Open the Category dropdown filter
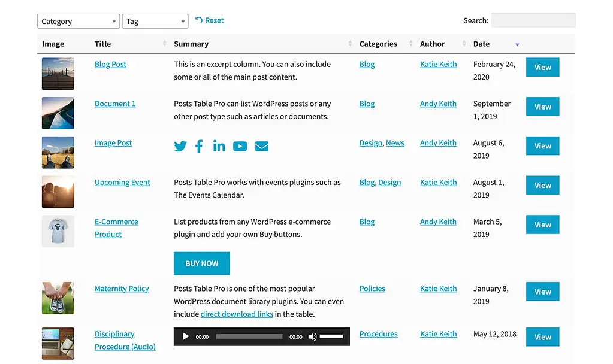 pos(78,21)
